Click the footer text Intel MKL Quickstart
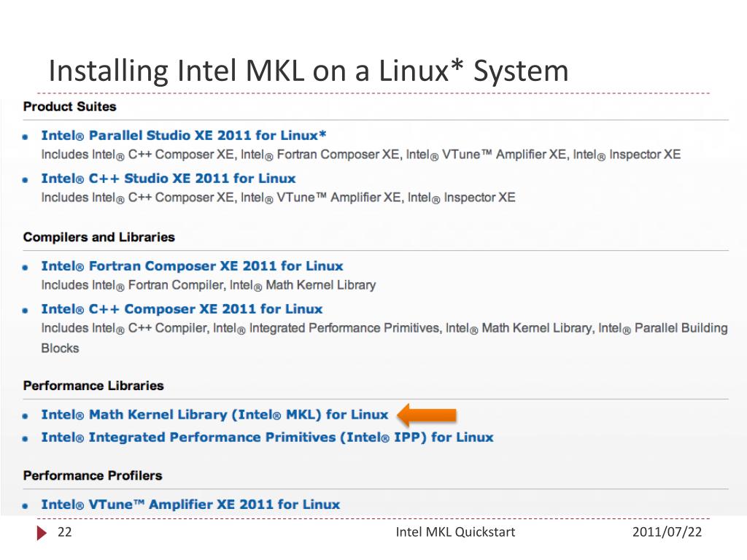Screen dimensions: 747x560 point(455,532)
